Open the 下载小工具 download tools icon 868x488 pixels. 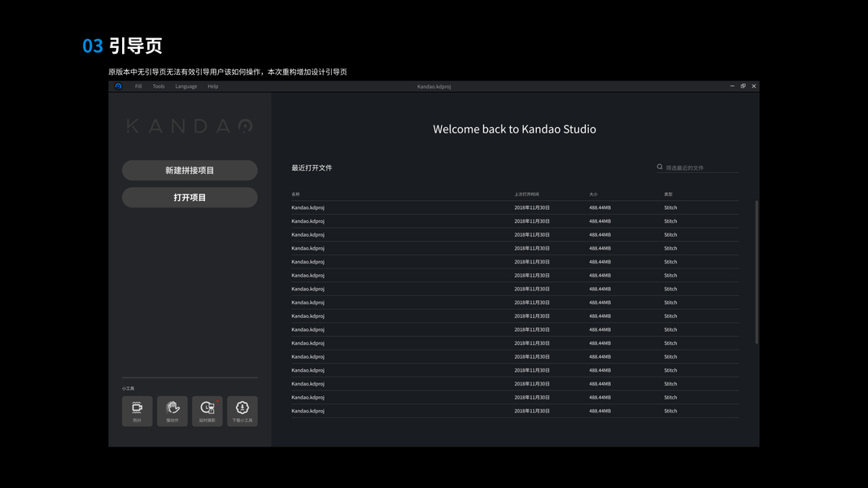[x=242, y=411]
